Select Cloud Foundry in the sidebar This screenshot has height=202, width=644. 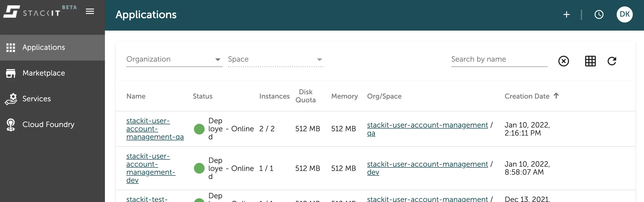(x=52, y=125)
